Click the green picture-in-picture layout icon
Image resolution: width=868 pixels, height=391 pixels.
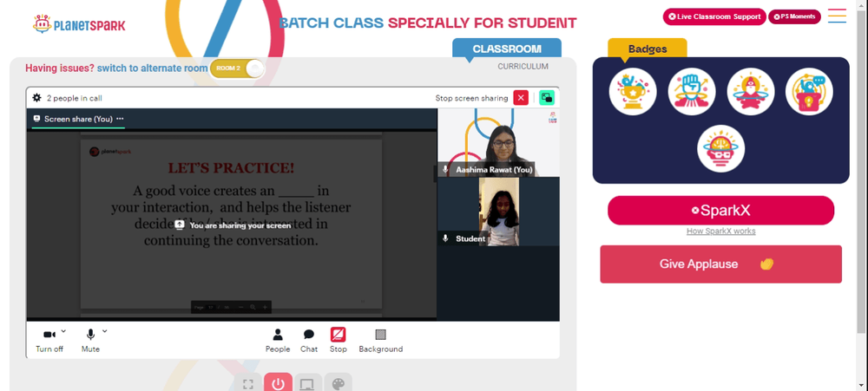click(547, 98)
